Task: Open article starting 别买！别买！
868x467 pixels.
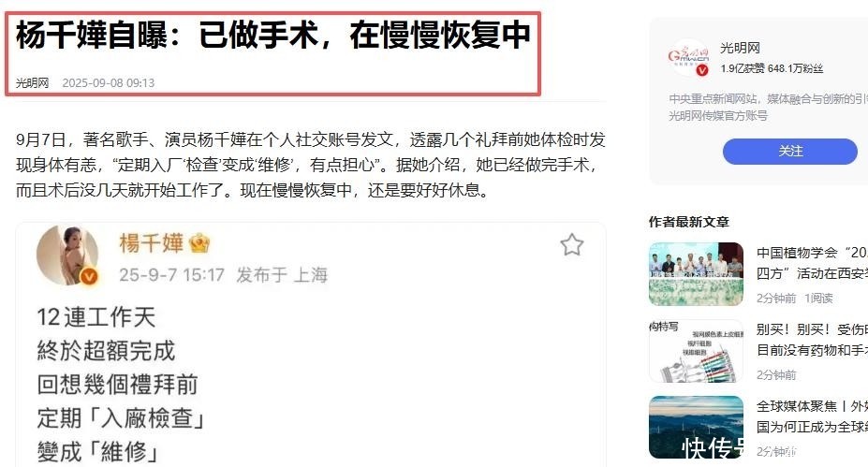Action: coord(812,340)
